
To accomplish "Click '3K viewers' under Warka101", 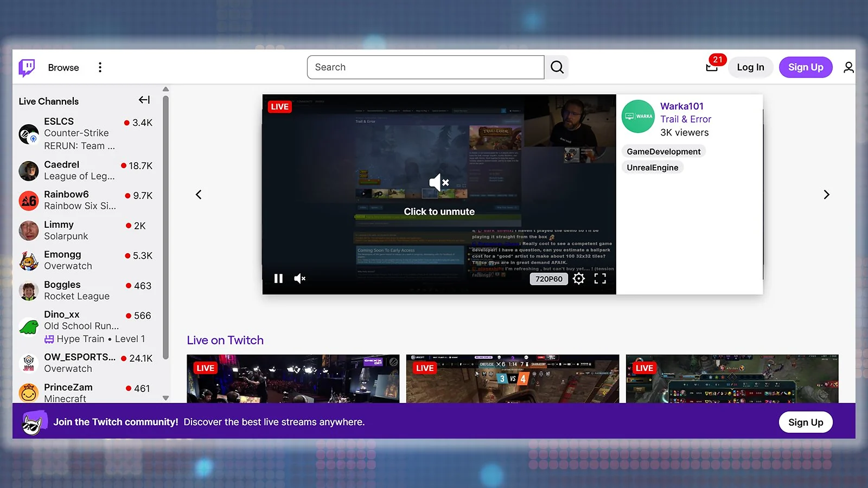I will click(x=685, y=133).
